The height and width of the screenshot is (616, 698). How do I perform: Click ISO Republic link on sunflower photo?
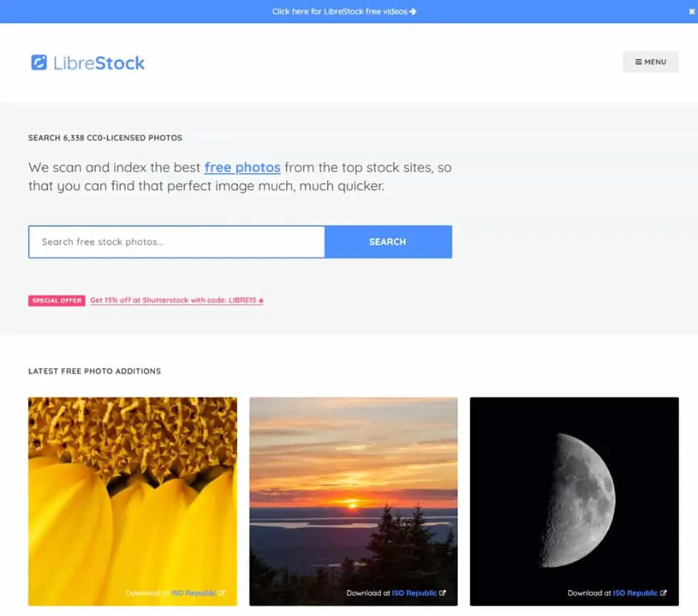[194, 593]
